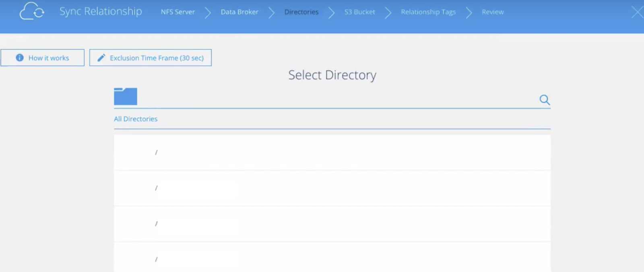Go to the Review step
Viewport: 644px width, 272px height.
493,12
